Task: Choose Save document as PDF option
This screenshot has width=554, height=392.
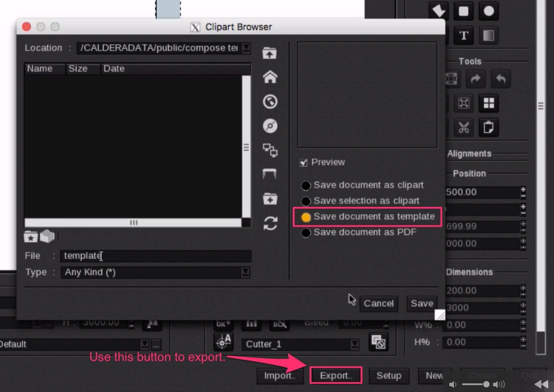Action: point(306,233)
